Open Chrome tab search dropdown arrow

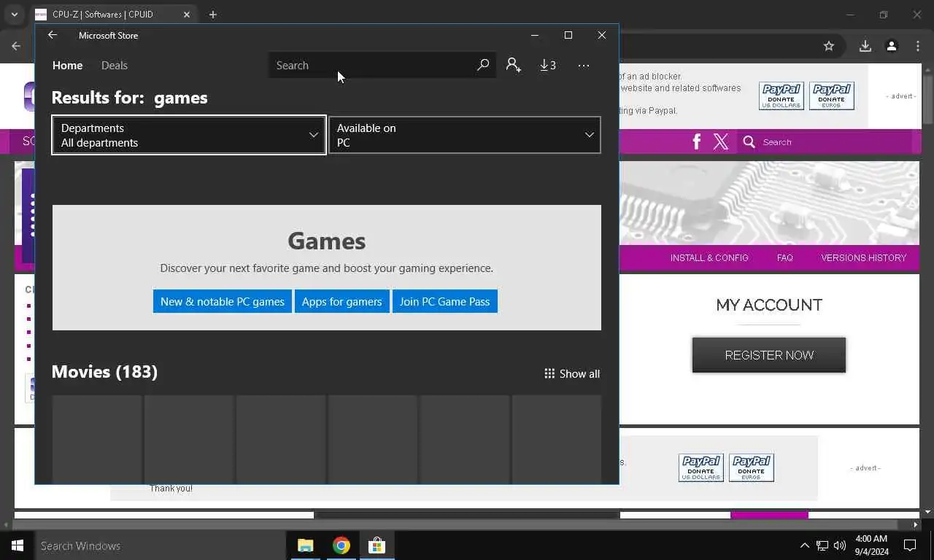[x=14, y=15]
